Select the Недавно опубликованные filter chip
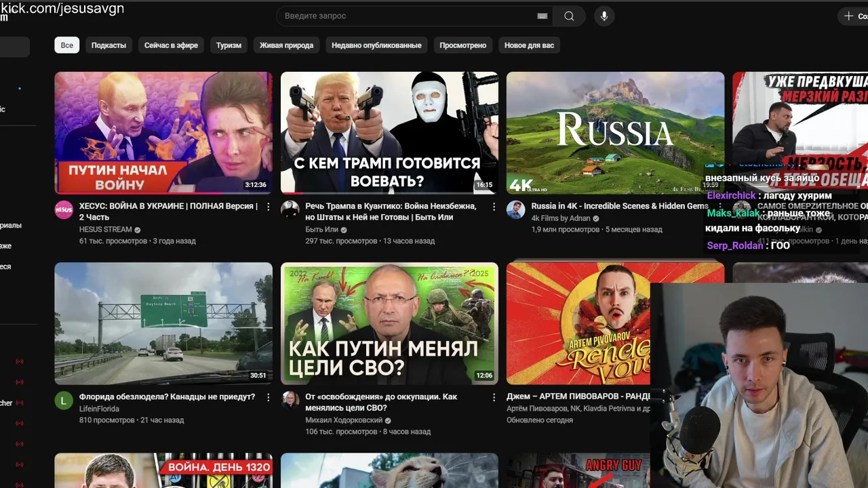This screenshot has width=868, height=488. pos(376,45)
